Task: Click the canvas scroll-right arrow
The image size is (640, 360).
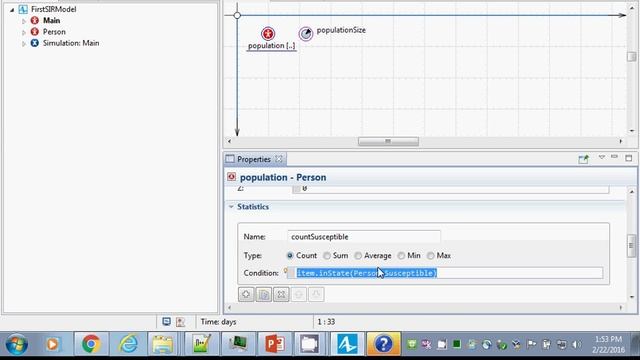Action: [621, 141]
